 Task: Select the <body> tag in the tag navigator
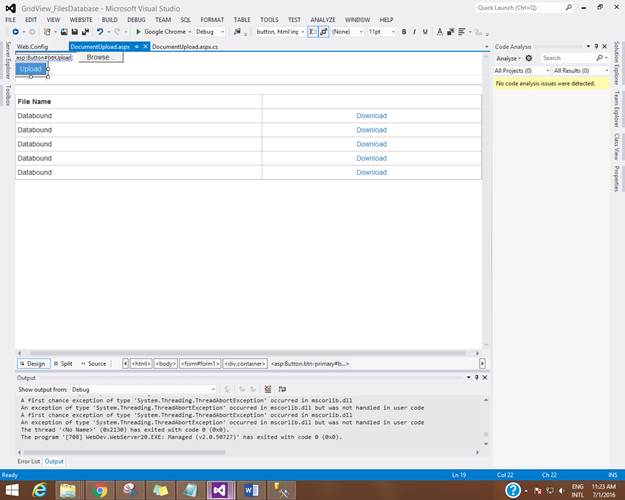click(x=166, y=364)
